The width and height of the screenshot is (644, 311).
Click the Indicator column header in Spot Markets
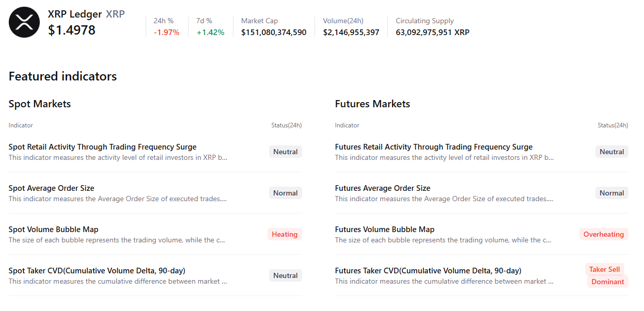coord(21,125)
